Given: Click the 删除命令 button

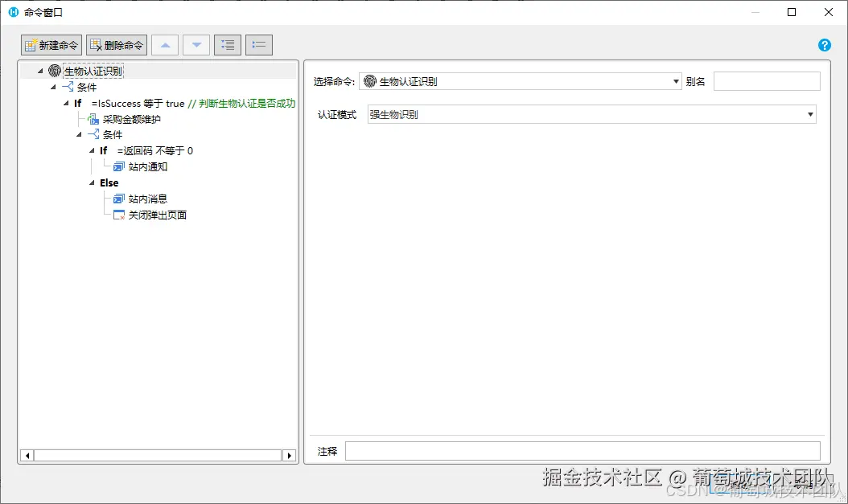Looking at the screenshot, I should (x=115, y=44).
